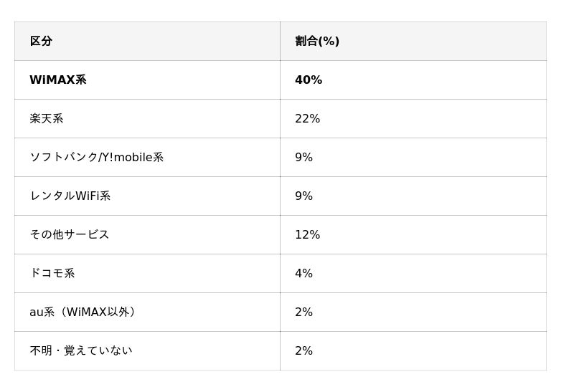Viewport: 574px width, 392px height.
Task: Select the レンタルWiFi系 row label
Action: [x=70, y=196]
